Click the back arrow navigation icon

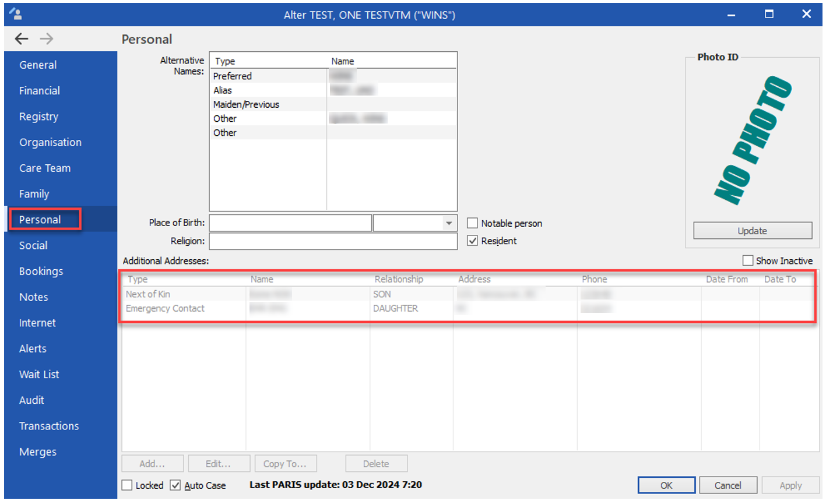(x=22, y=39)
